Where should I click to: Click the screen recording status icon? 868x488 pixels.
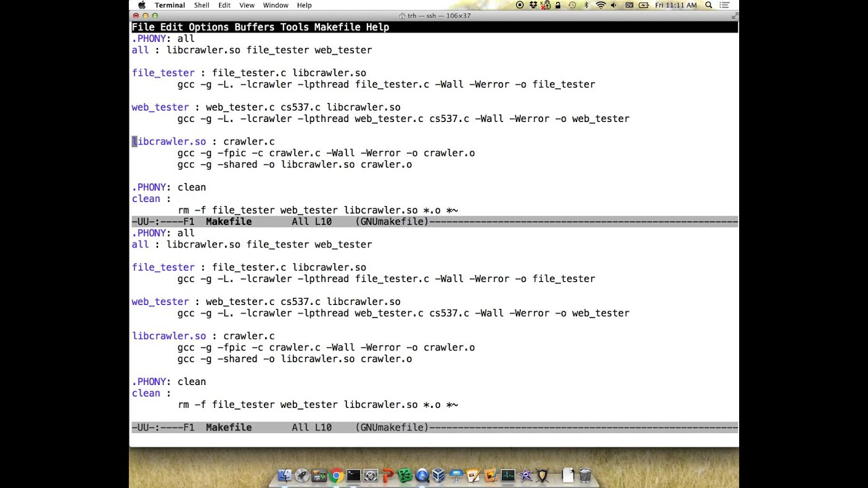tap(519, 5)
